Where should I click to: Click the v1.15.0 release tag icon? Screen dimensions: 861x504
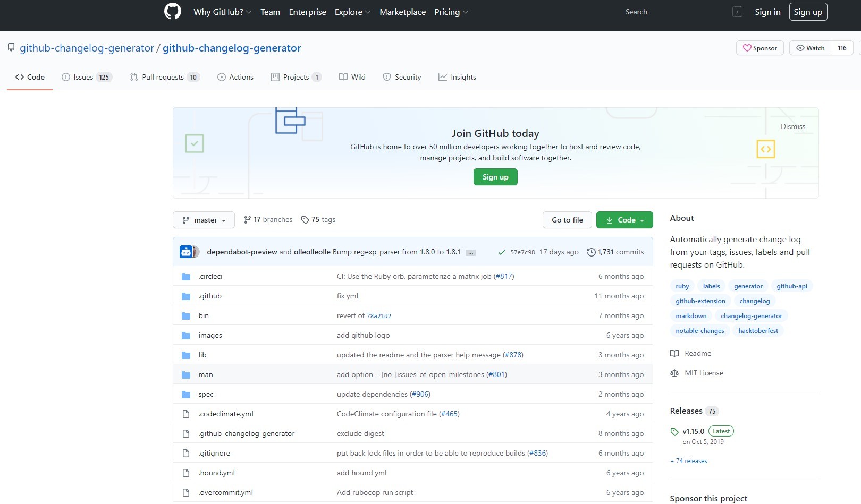pos(674,432)
